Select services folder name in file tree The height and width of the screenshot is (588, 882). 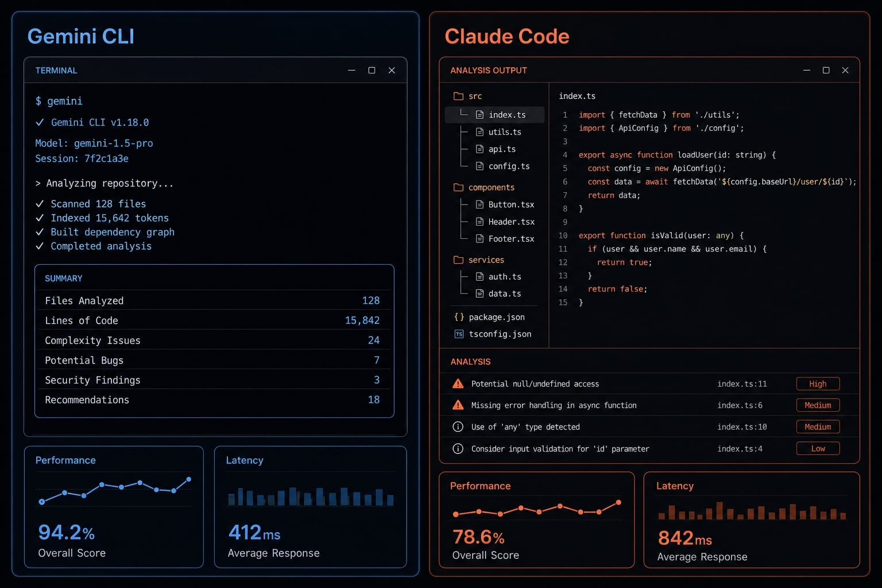(486, 260)
